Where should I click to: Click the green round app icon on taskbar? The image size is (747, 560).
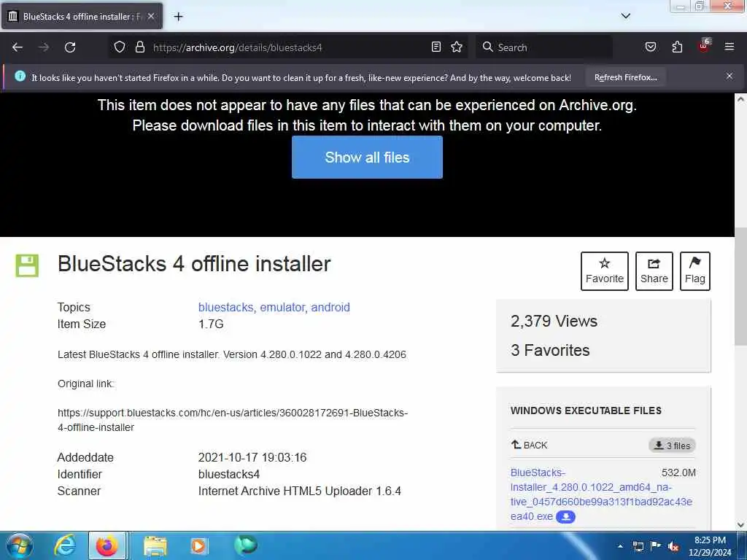246,545
